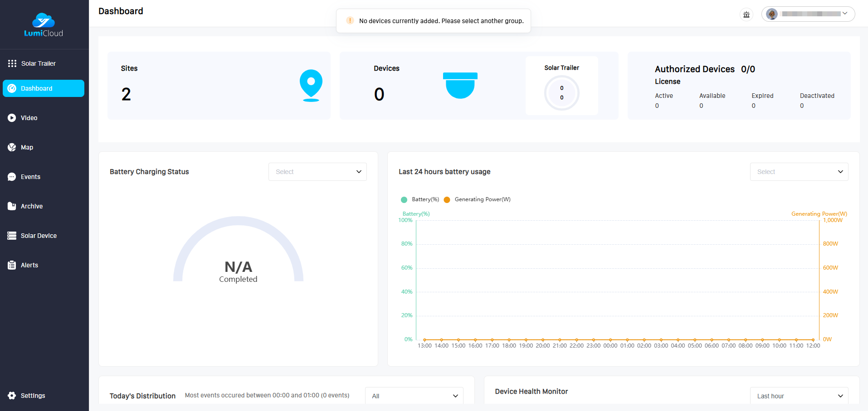Go to Events in the sidebar
The width and height of the screenshot is (868, 411).
click(x=30, y=177)
